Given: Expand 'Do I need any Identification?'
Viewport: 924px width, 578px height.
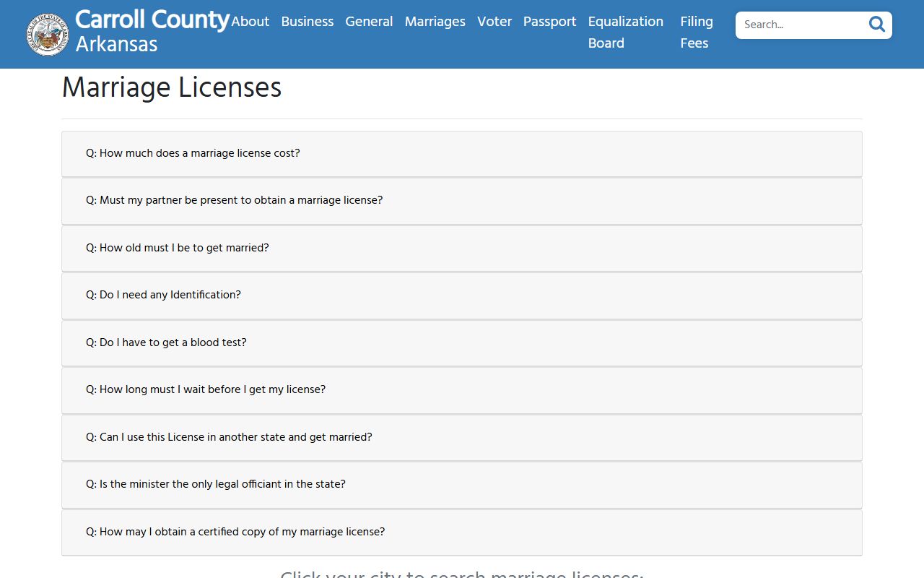Looking at the screenshot, I should (462, 296).
